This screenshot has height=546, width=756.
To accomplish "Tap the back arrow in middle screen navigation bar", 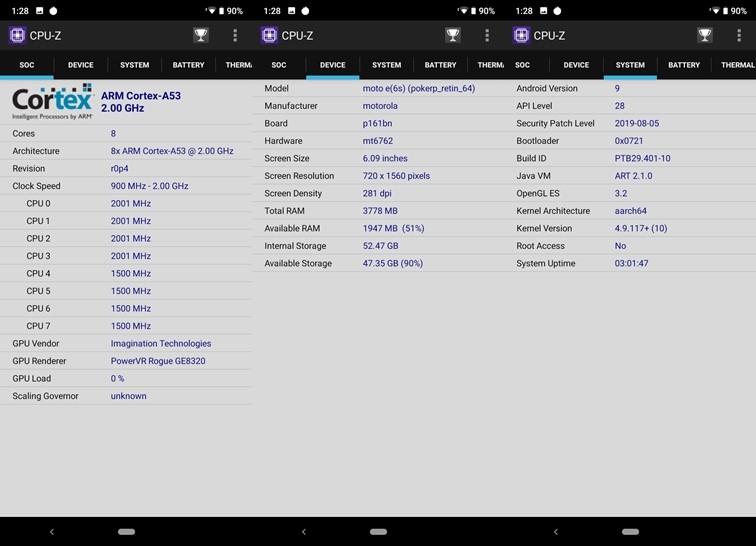I will tap(304, 532).
